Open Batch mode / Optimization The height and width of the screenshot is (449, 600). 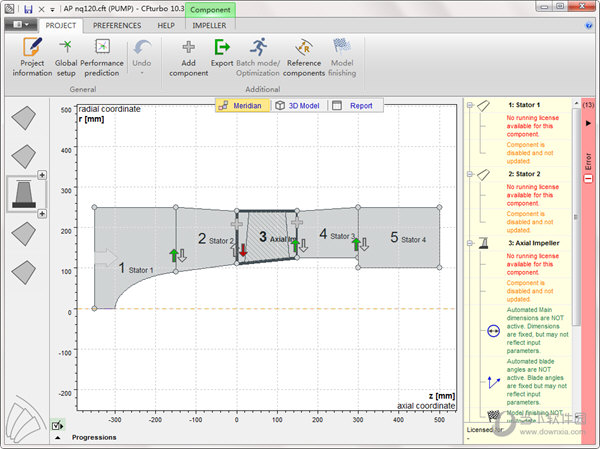click(258, 57)
